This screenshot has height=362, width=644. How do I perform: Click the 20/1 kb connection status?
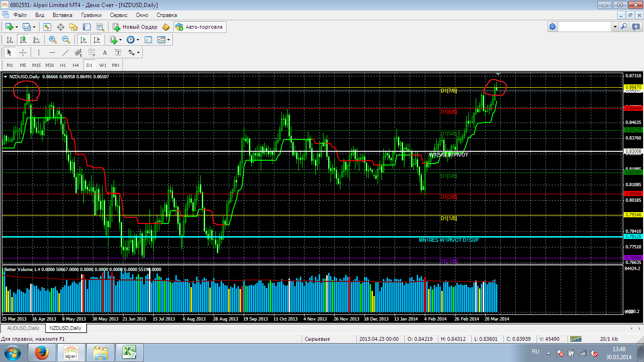609,338
